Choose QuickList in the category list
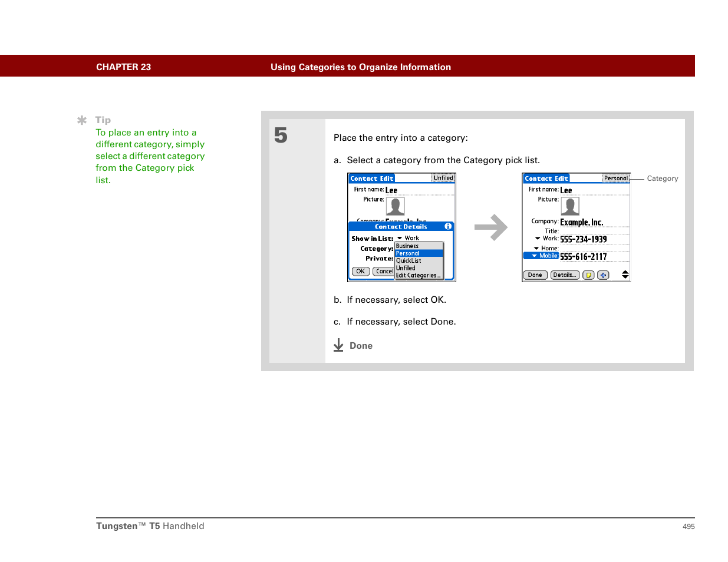 [x=419, y=260]
